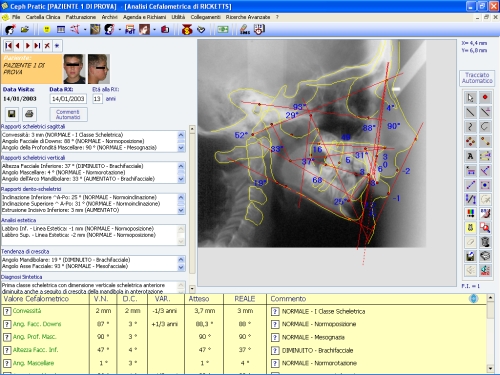The height and width of the screenshot is (375, 500).
Task: Open the File menu
Action: 16,17
